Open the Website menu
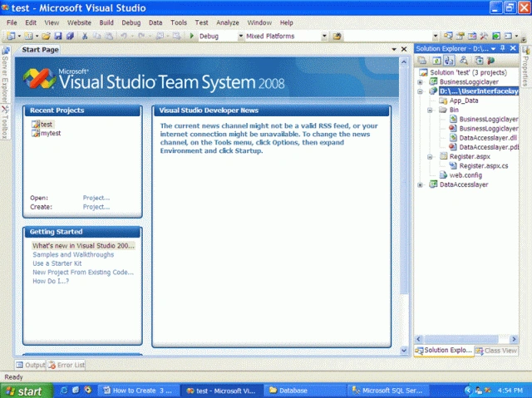The height and width of the screenshot is (398, 532). pyautogui.click(x=79, y=22)
